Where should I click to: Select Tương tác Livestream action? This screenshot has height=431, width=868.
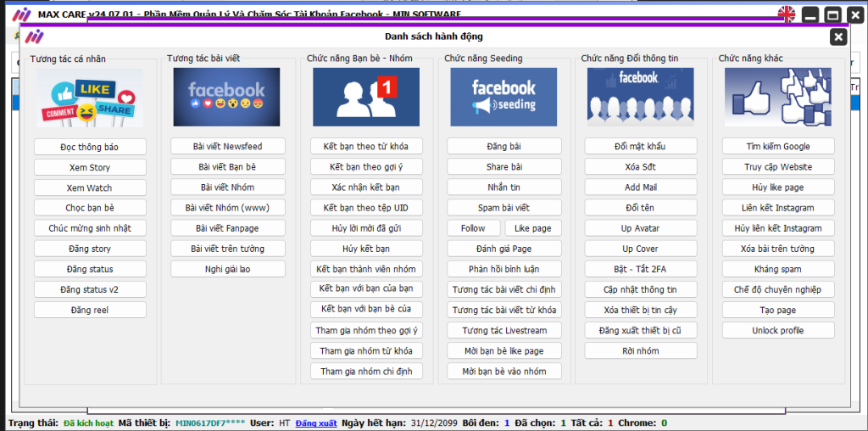[504, 331]
